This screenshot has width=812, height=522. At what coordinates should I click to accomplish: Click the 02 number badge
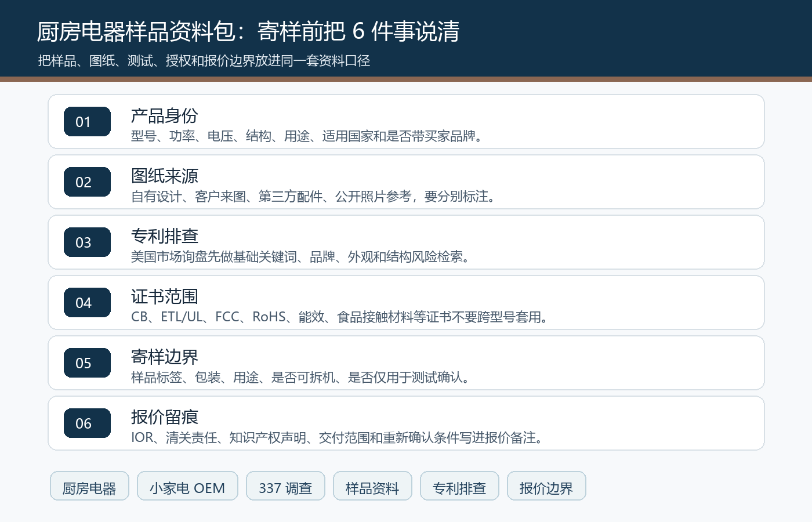[x=87, y=182]
